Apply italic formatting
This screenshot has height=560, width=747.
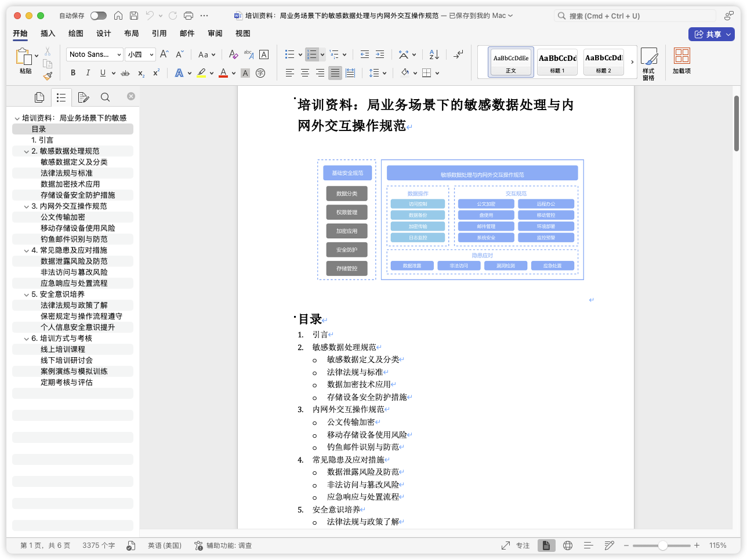[88, 72]
